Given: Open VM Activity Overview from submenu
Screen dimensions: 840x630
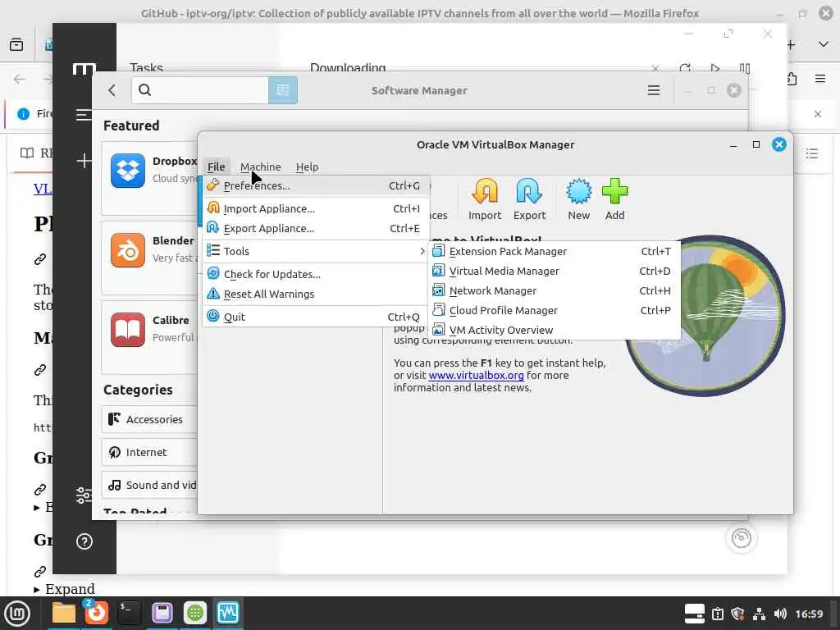Looking at the screenshot, I should pyautogui.click(x=555, y=330).
